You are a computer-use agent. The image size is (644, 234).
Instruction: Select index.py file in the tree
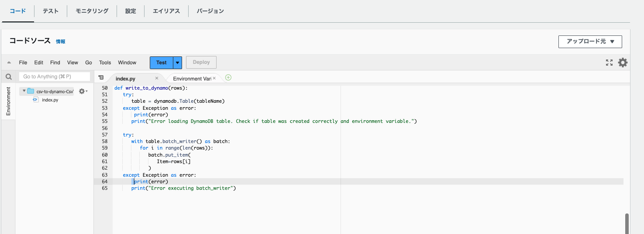tap(50, 100)
